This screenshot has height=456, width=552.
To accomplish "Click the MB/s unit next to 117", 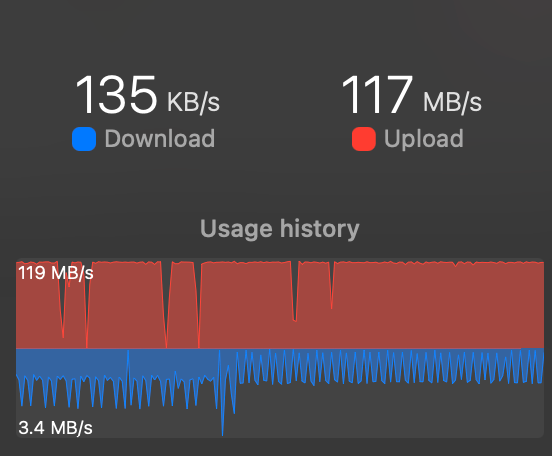I will [x=452, y=102].
